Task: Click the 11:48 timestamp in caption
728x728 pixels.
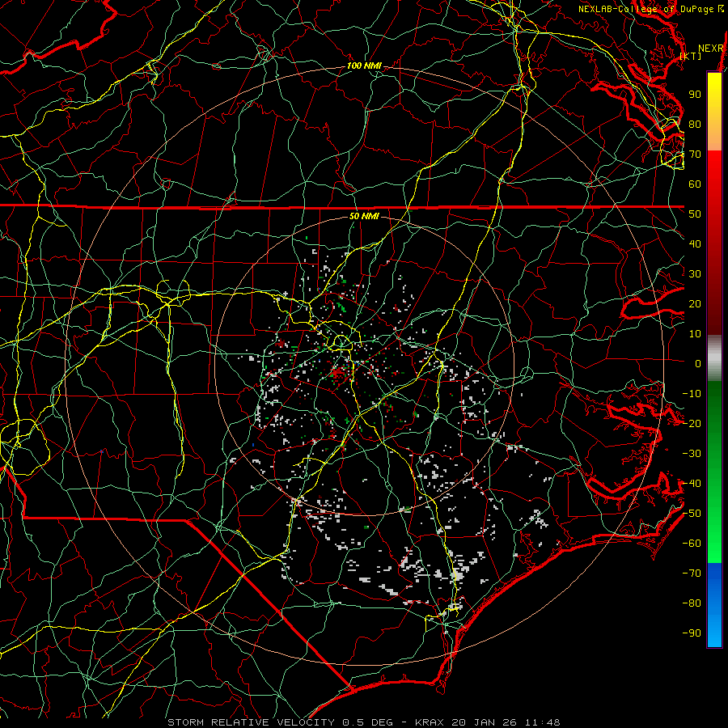Action: click(x=543, y=722)
